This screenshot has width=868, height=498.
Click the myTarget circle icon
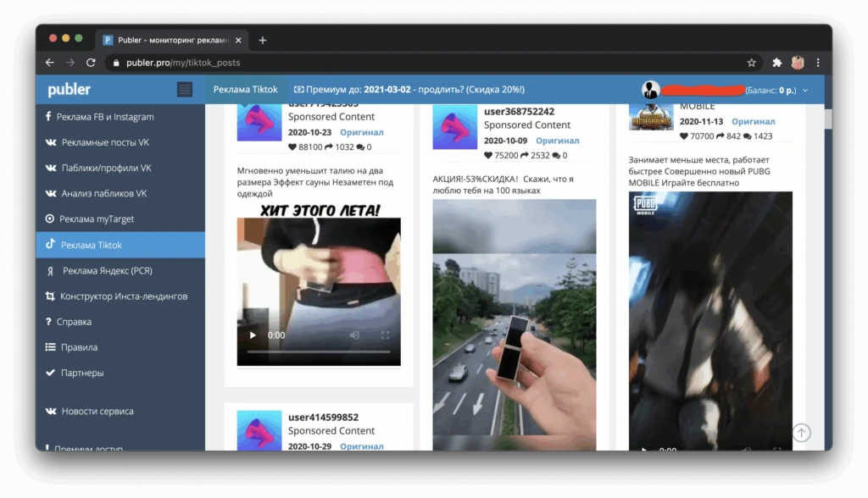[x=50, y=219]
